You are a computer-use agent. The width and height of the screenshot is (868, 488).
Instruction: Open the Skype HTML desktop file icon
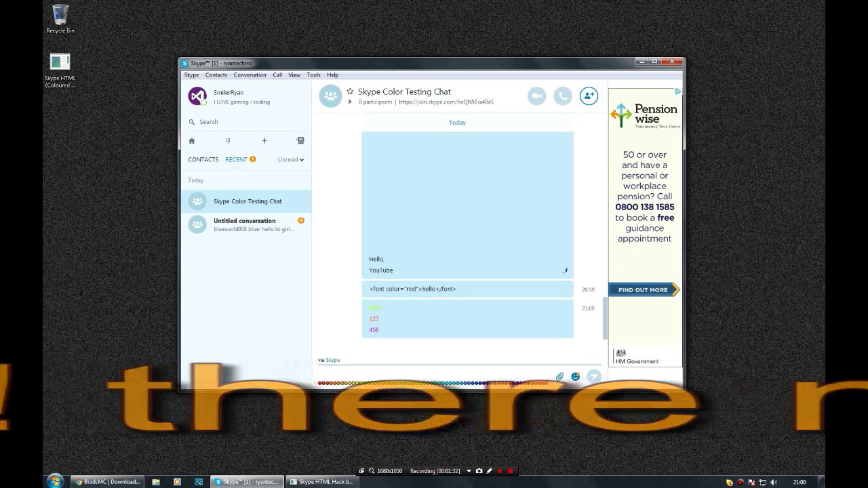tap(60, 70)
